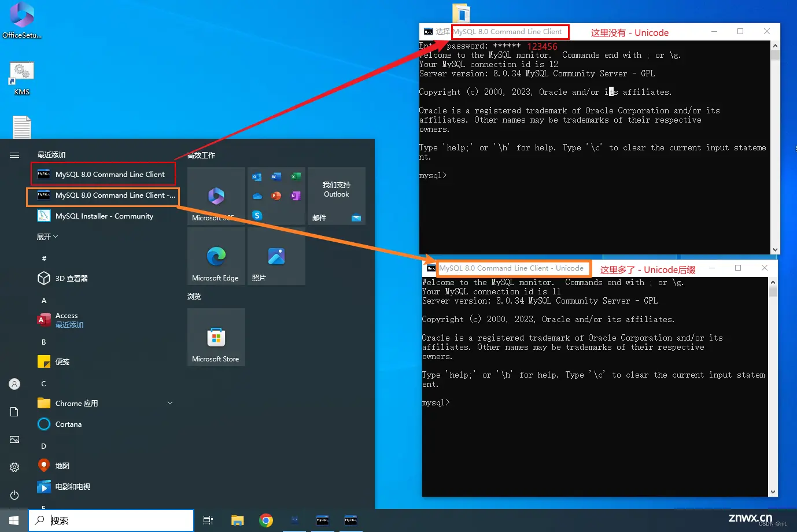Viewport: 797px width, 532px height.
Task: Open PowerPoint icon in Office tile group
Action: pos(276,196)
